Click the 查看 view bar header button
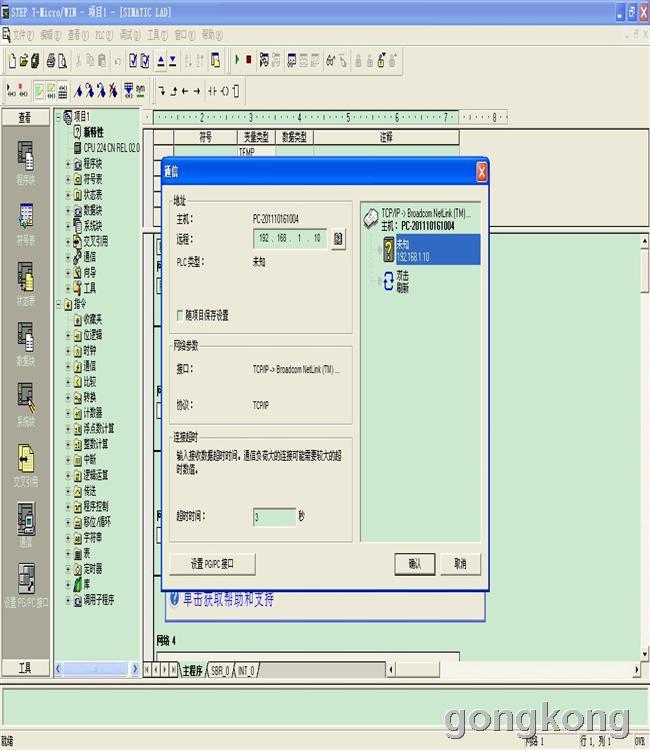Screen dimensions: 650x750 pos(25,117)
